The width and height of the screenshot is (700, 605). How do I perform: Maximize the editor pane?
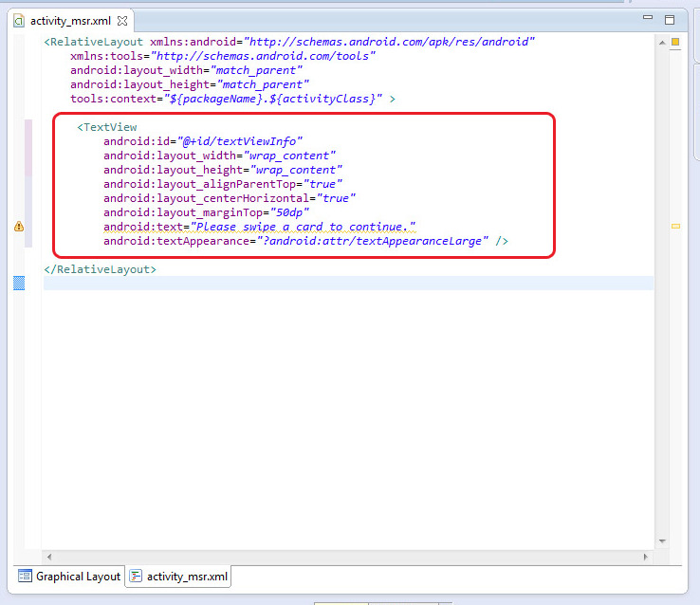pyautogui.click(x=669, y=19)
